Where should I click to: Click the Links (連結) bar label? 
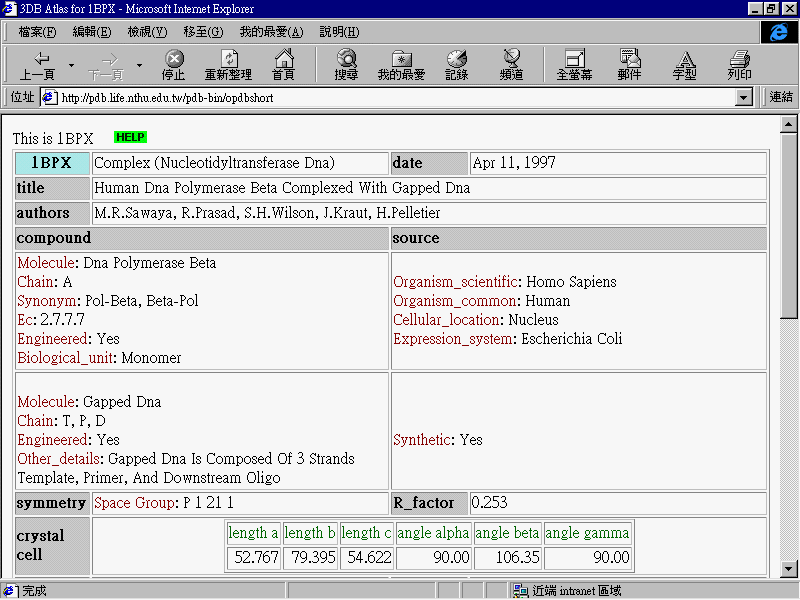pyautogui.click(x=781, y=97)
